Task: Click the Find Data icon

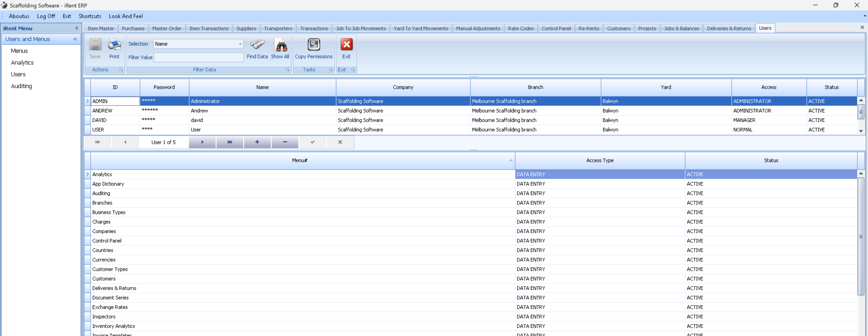Action: tap(257, 45)
